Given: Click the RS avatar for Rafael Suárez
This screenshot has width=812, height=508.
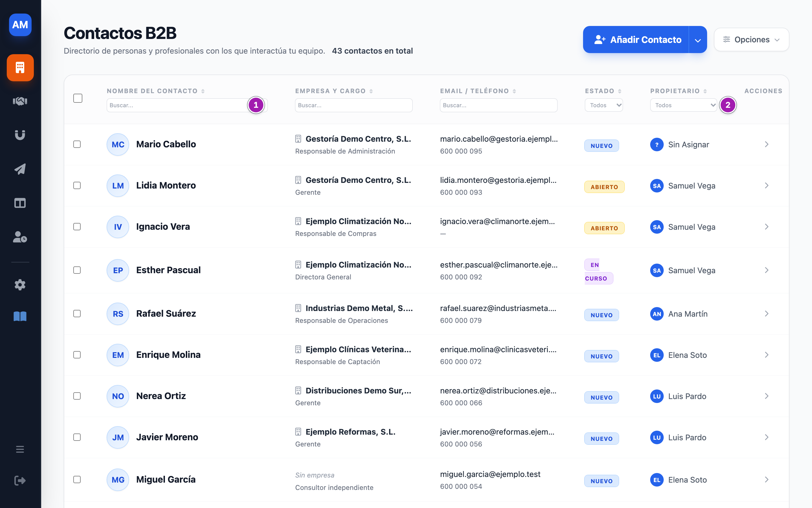Looking at the screenshot, I should [118, 314].
